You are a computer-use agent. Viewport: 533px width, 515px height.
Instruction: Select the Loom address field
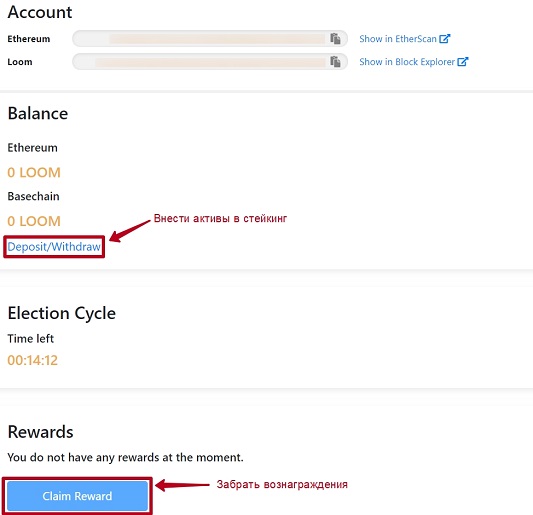[210, 62]
